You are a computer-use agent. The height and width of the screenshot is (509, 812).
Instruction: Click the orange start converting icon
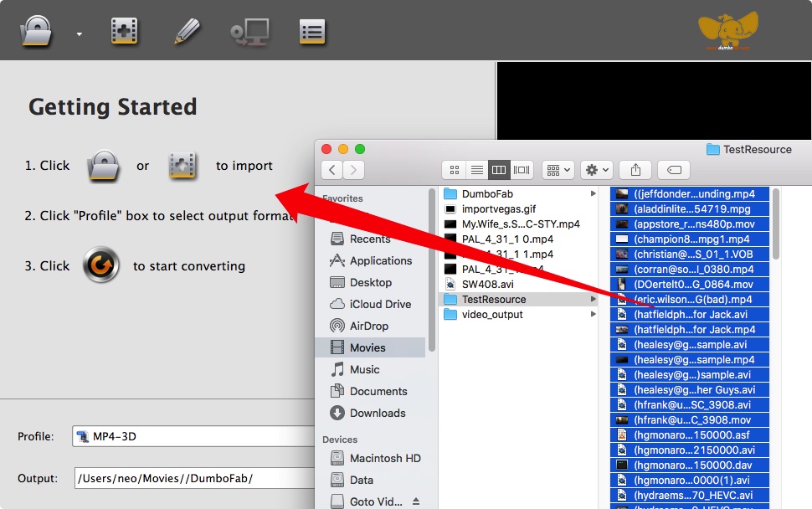coord(101,266)
